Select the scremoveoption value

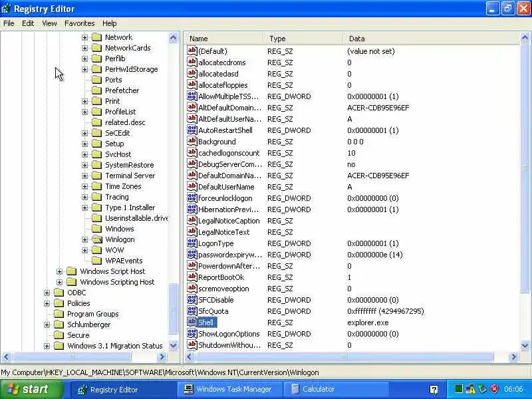point(223,289)
